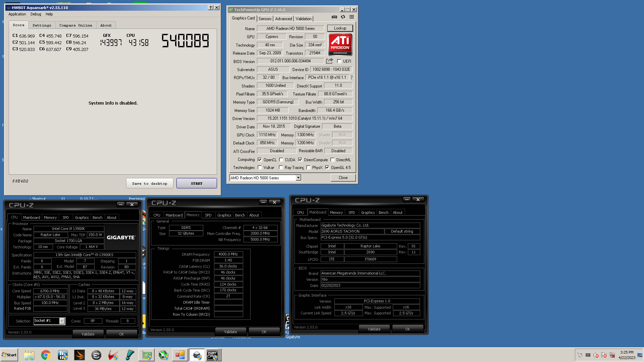The width and height of the screenshot is (644, 362).
Task: Click the Windows Start button
Action: point(9,355)
